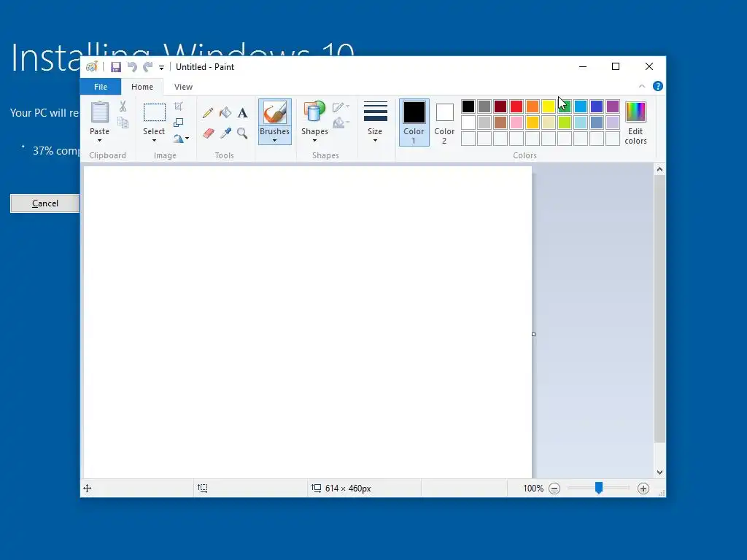
Task: Click the Paint app icon in title bar
Action: pyautogui.click(x=91, y=66)
